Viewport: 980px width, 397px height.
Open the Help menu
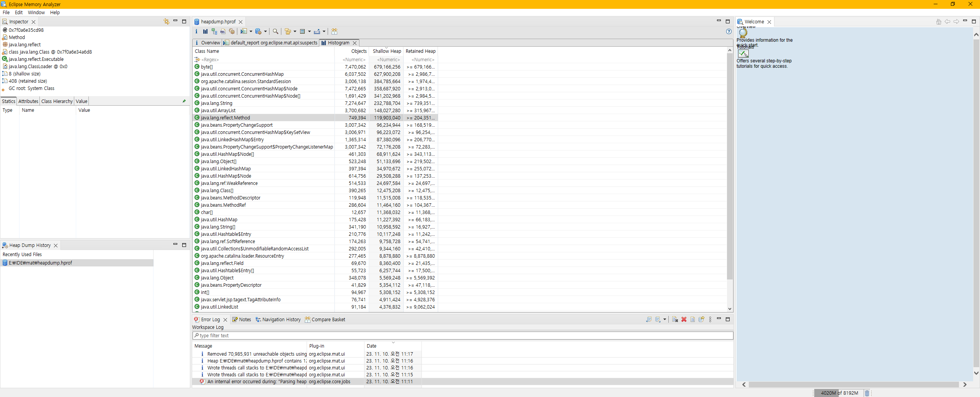55,12
